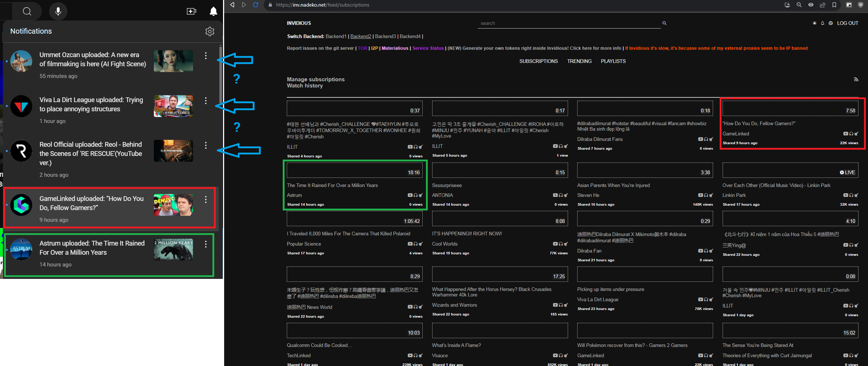868x366 pixels.
Task: Open the Ummet Ozcan AI Fight Scene thumbnail
Action: [173, 61]
